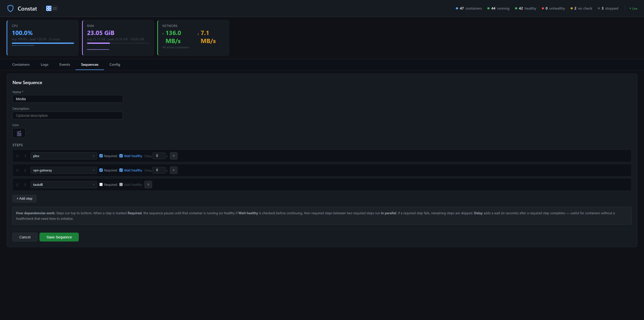Click the CPU stats card

(x=43, y=38)
